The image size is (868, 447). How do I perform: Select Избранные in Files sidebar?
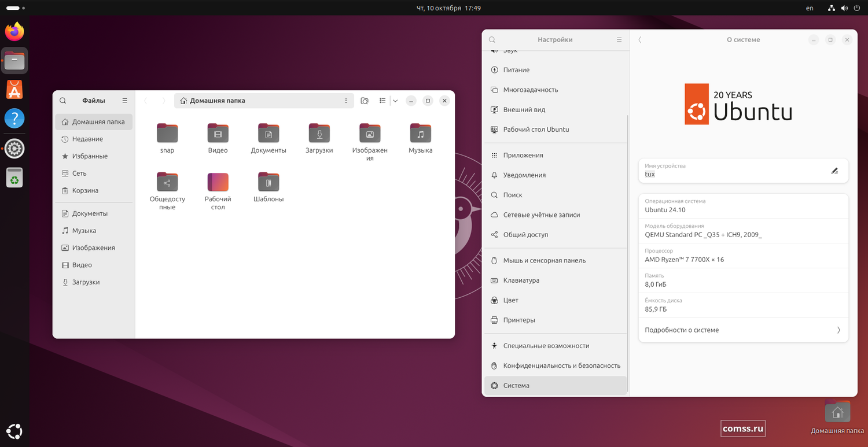[94, 156]
